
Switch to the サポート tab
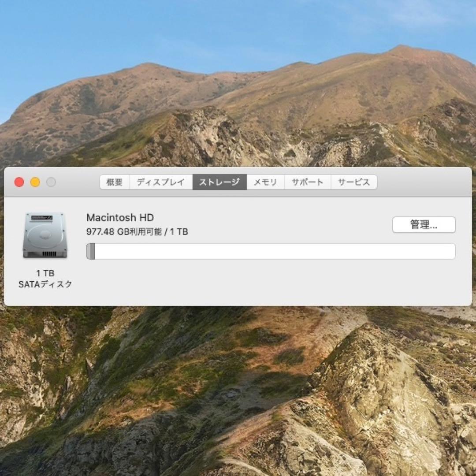(307, 182)
